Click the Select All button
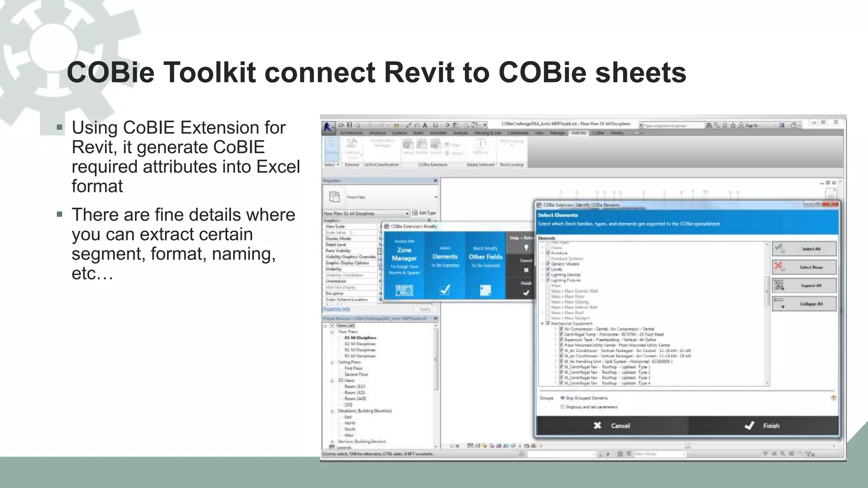Viewport: 868px width, 488px height. click(804, 249)
